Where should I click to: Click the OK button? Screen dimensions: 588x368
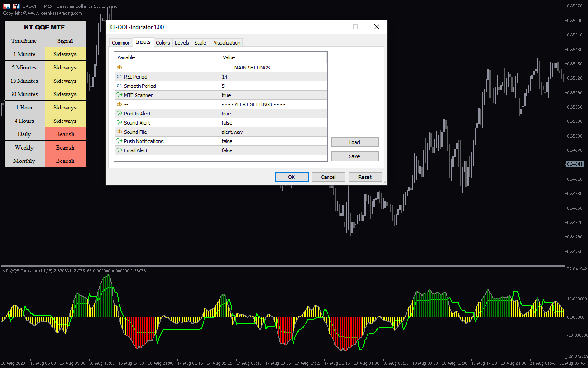pos(292,177)
